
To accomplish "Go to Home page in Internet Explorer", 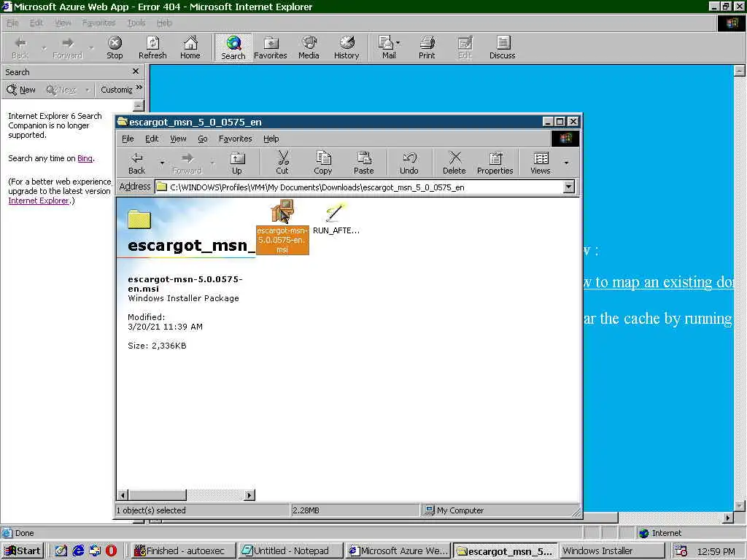I will [x=190, y=47].
